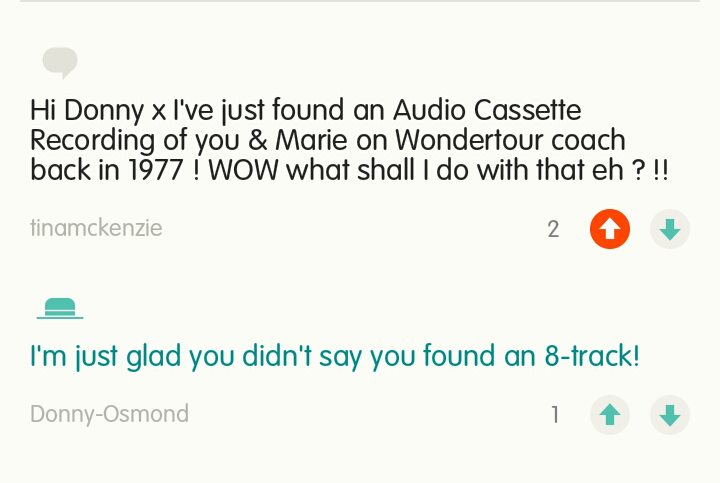This screenshot has height=483, width=720.
Task: Click the word "8-track!" in the reply
Action: pos(592,356)
